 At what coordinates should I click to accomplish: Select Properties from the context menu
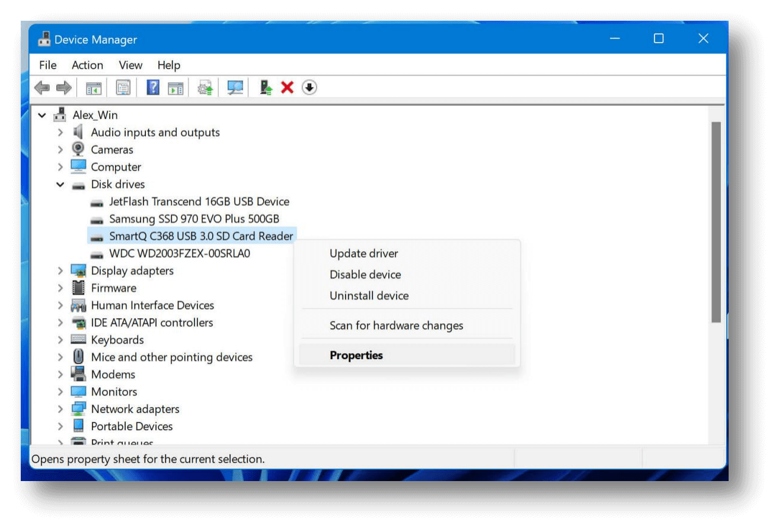point(356,355)
